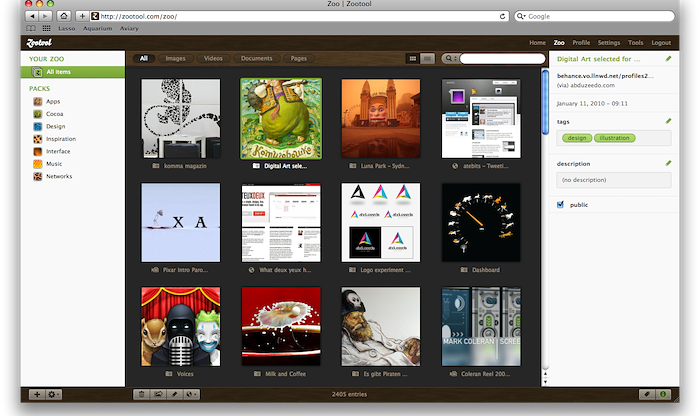
Task: Switch to list view layout
Action: pyautogui.click(x=428, y=59)
